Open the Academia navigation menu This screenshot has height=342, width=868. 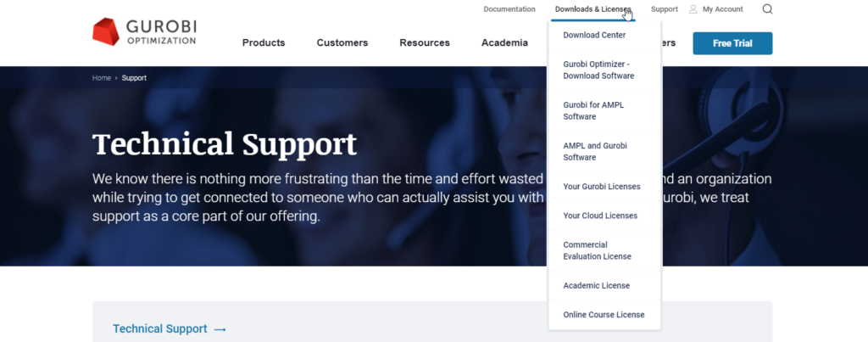tap(504, 42)
